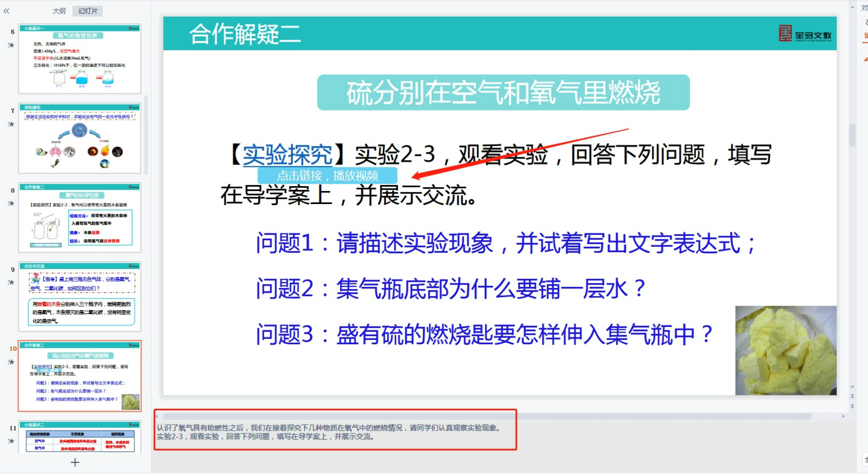868x474 pixels.
Task: Click the animation star icon beside slide 7
Action: click(x=11, y=124)
